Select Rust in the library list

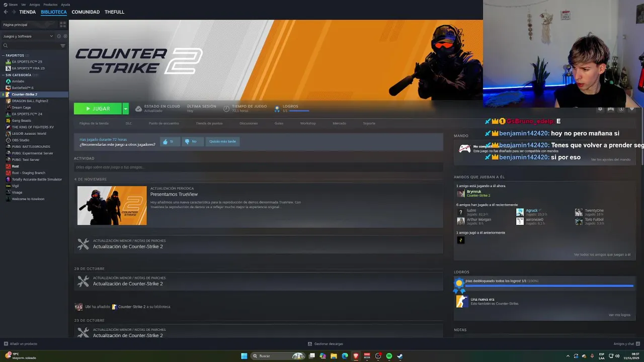coord(15,166)
